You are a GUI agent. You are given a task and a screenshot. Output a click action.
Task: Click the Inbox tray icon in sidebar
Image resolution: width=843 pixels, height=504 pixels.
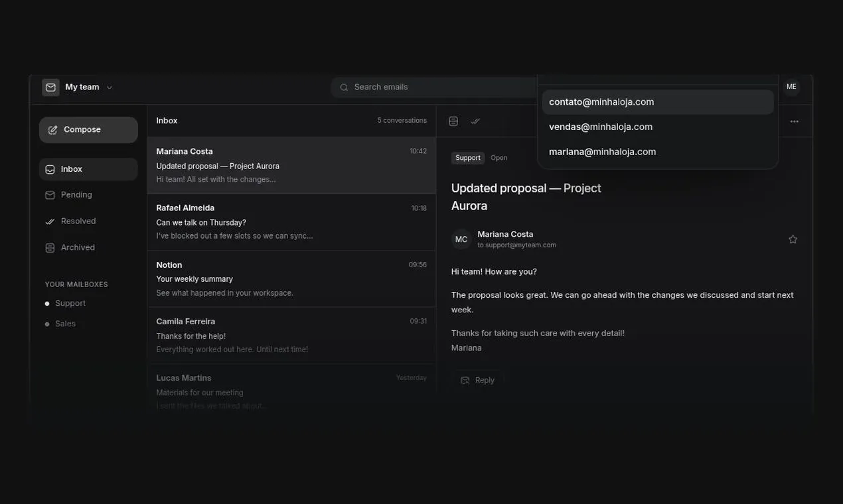click(50, 170)
